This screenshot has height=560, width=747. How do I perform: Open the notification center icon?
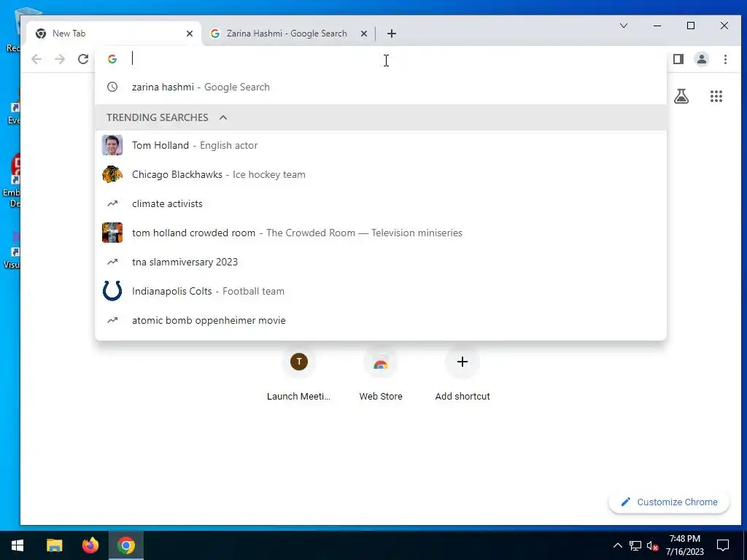point(723,545)
